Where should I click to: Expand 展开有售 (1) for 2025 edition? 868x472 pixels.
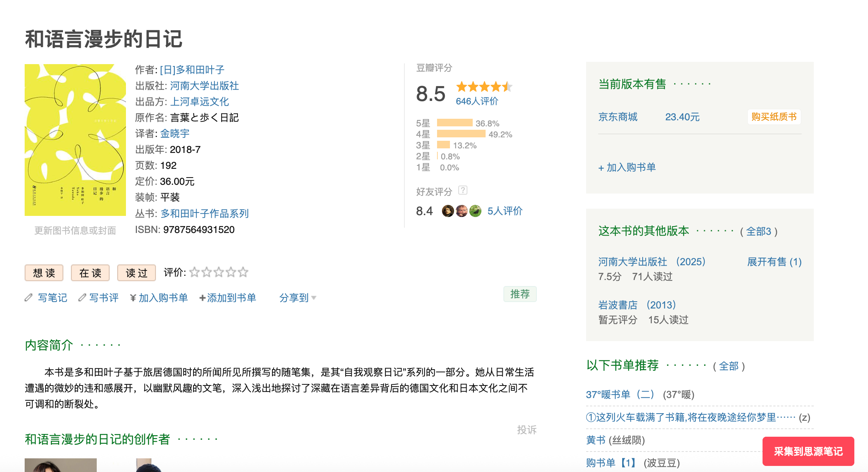(x=774, y=262)
